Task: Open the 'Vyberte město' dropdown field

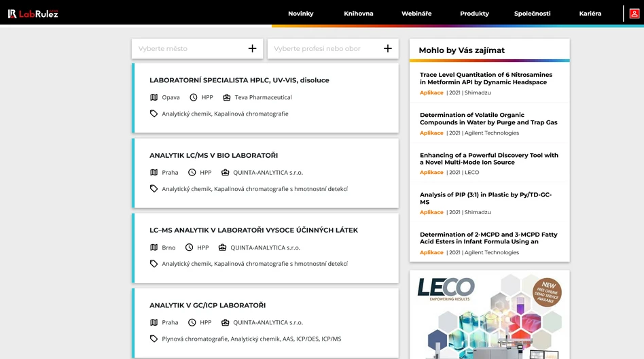Action: [187, 48]
